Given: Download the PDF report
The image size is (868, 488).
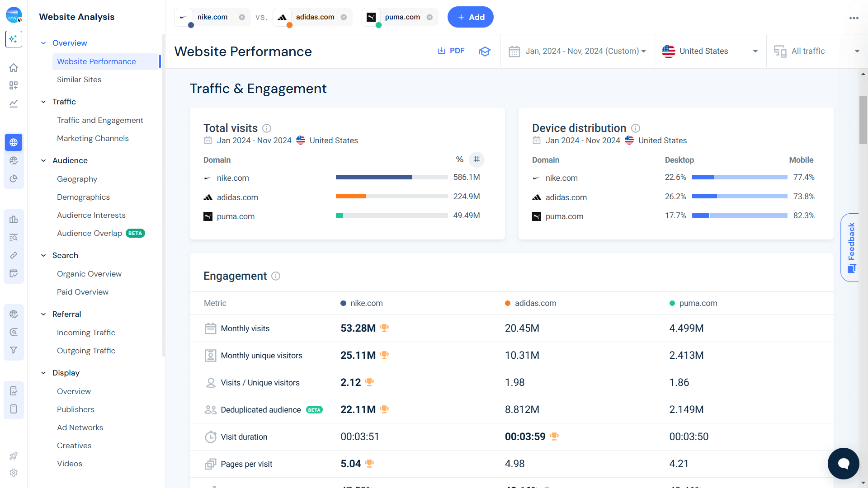Looking at the screenshot, I should (x=451, y=51).
